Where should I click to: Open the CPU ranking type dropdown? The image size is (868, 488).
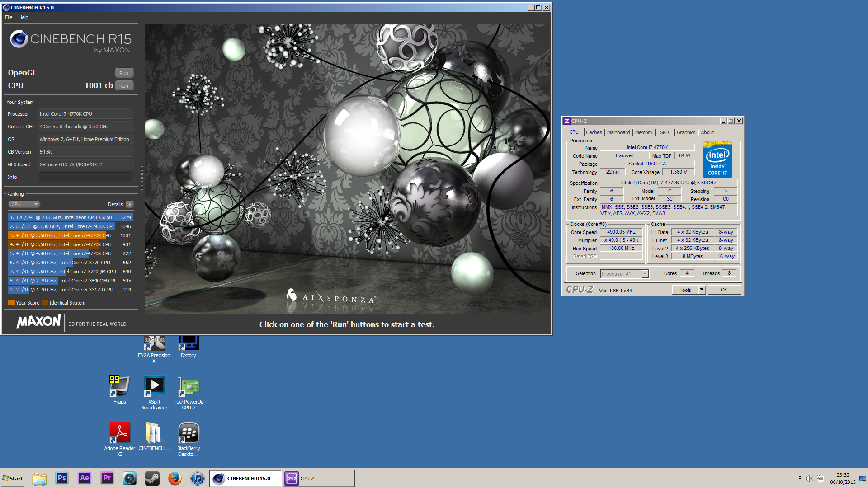point(24,204)
